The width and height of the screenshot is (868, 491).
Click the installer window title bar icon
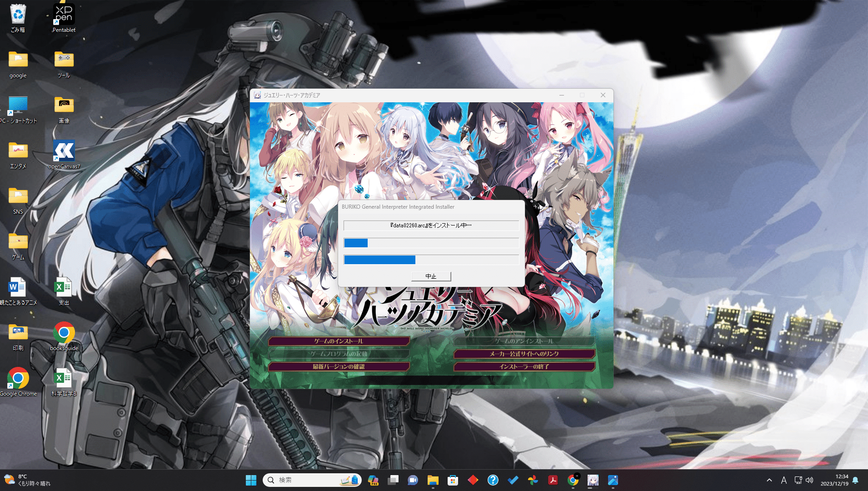pyautogui.click(x=257, y=95)
